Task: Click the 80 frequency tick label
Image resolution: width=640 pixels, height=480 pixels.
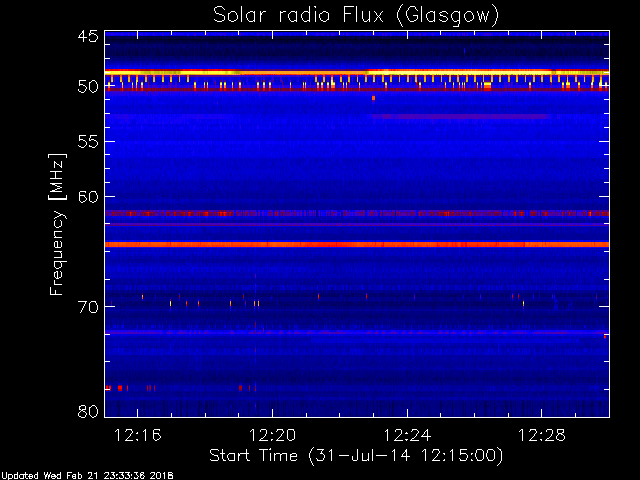Action: (x=88, y=411)
